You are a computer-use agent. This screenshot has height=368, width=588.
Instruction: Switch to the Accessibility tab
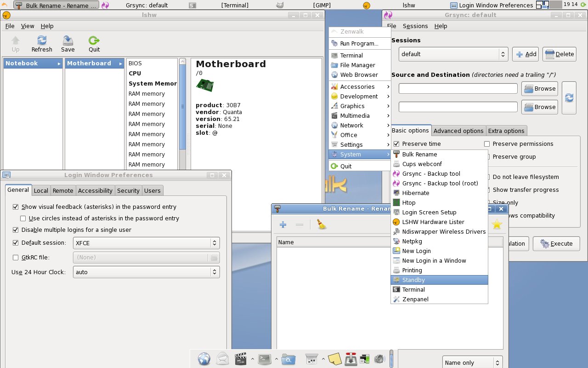[x=95, y=190]
